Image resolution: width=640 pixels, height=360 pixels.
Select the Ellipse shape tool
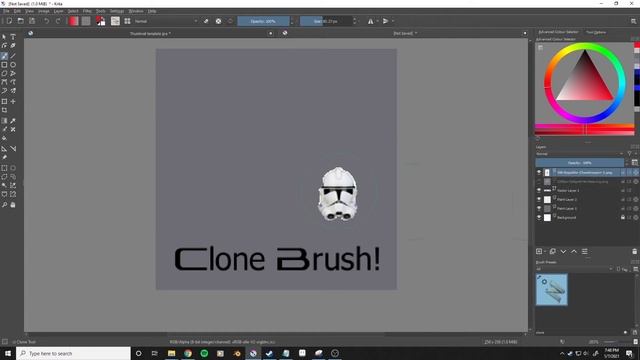point(13,65)
